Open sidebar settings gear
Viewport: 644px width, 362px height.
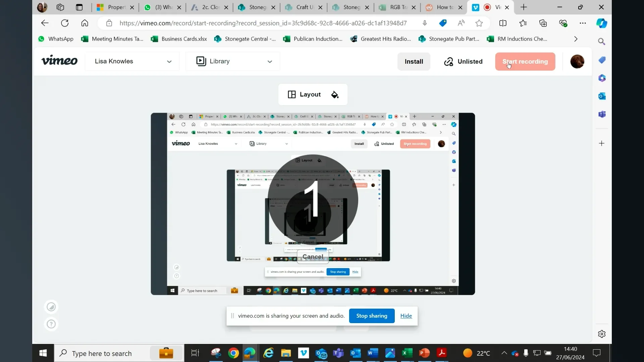click(602, 334)
